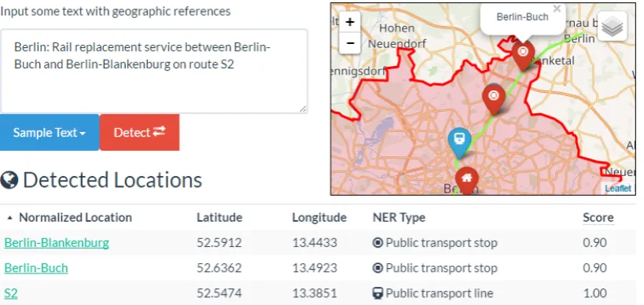Sort table by NER Type header
Image resolution: width=644 pixels, height=305 pixels.
[x=399, y=217]
